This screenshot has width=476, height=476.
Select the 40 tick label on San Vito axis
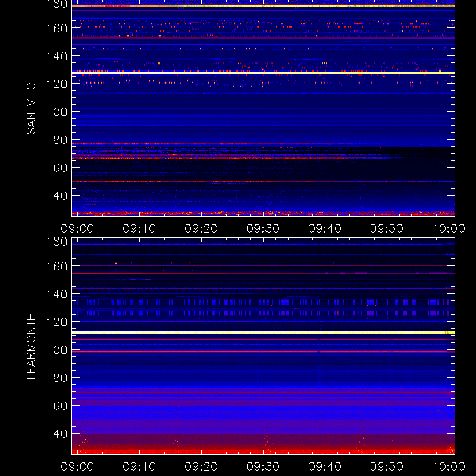tap(60, 196)
